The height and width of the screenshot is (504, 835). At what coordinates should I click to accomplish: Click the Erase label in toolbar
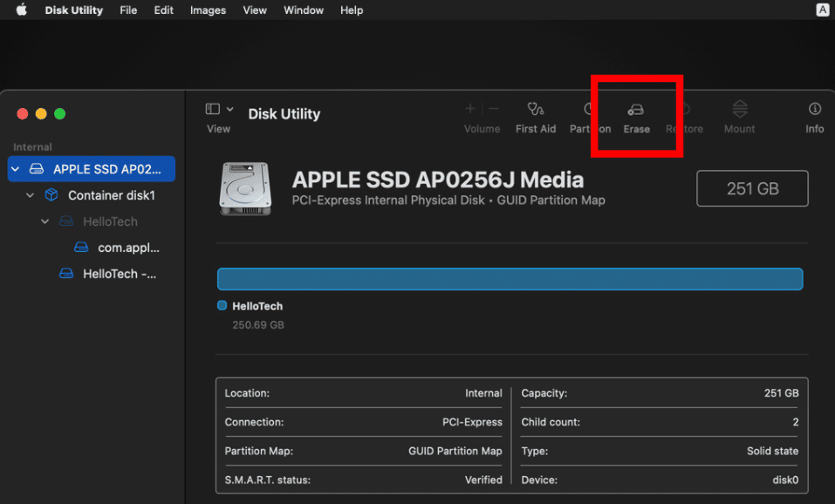coord(637,129)
